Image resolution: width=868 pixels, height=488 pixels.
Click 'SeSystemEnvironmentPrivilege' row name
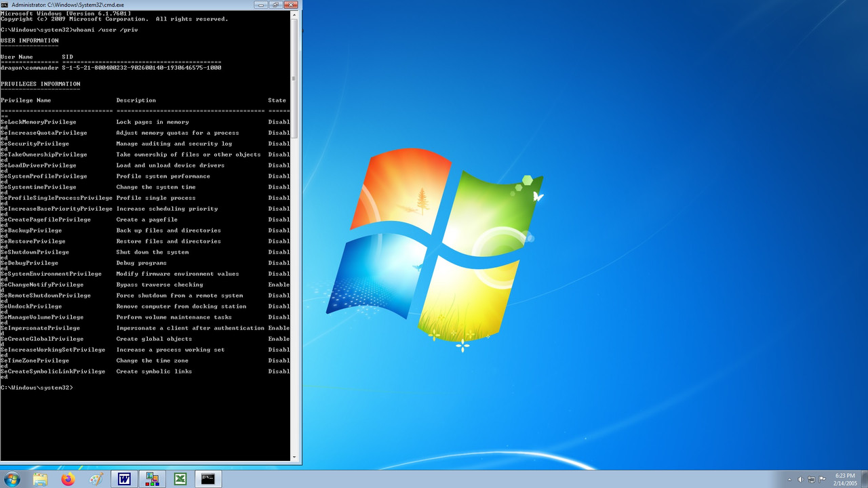click(x=51, y=274)
